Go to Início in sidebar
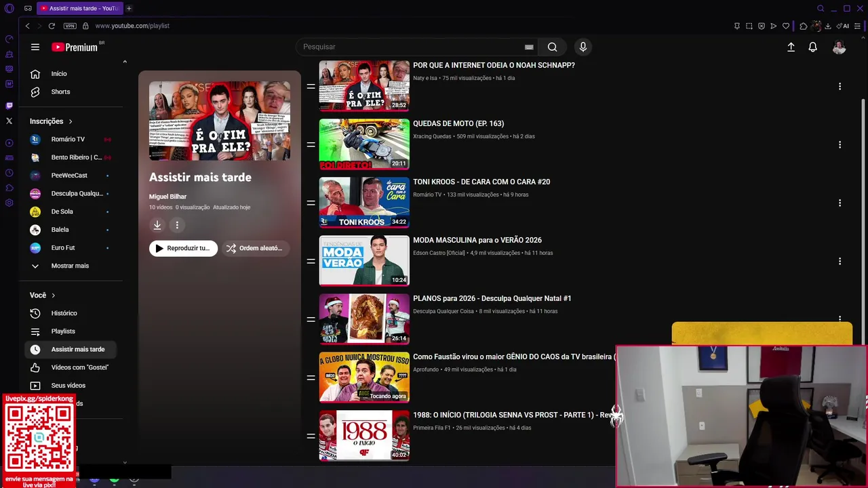The width and height of the screenshot is (868, 488). click(70, 74)
